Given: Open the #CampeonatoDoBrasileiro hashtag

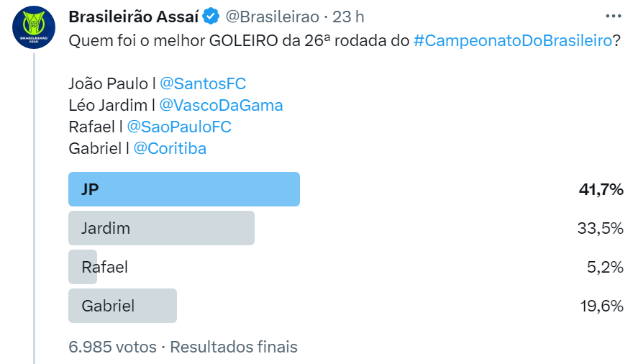Looking at the screenshot, I should tap(512, 41).
